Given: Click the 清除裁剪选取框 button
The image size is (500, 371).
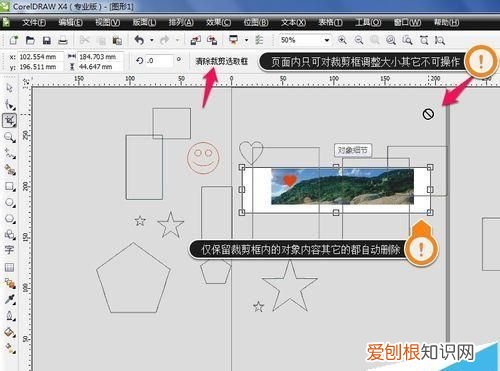Looking at the screenshot, I should (x=221, y=61).
